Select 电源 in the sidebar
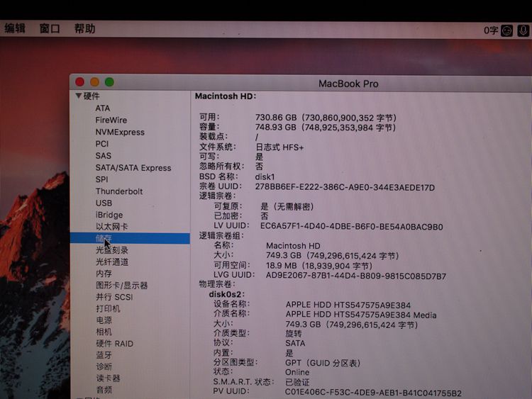Image resolution: width=532 pixels, height=399 pixels. (104, 320)
